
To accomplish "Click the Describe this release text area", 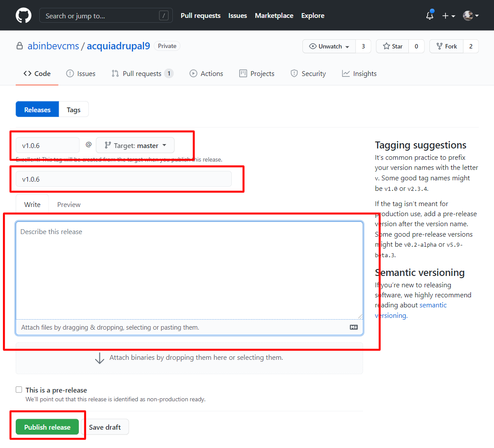I will [x=189, y=271].
